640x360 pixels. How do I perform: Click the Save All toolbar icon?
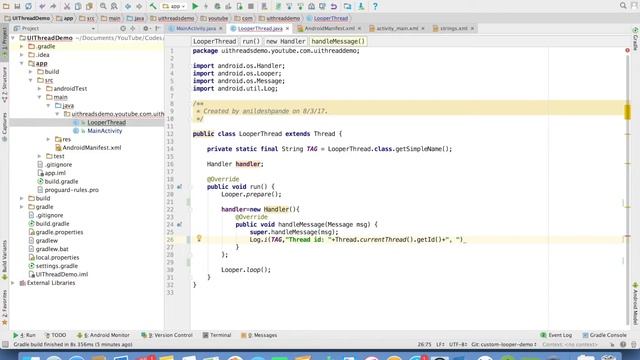(x=17, y=6)
